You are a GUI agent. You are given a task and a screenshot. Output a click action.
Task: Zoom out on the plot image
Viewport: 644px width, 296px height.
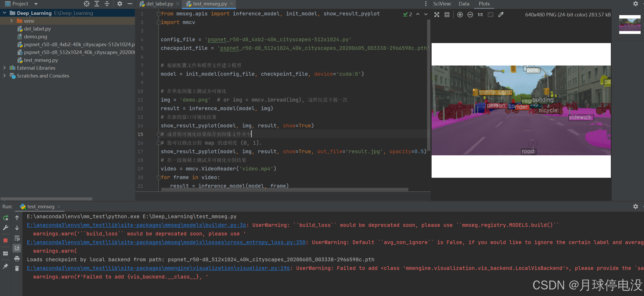click(470, 15)
